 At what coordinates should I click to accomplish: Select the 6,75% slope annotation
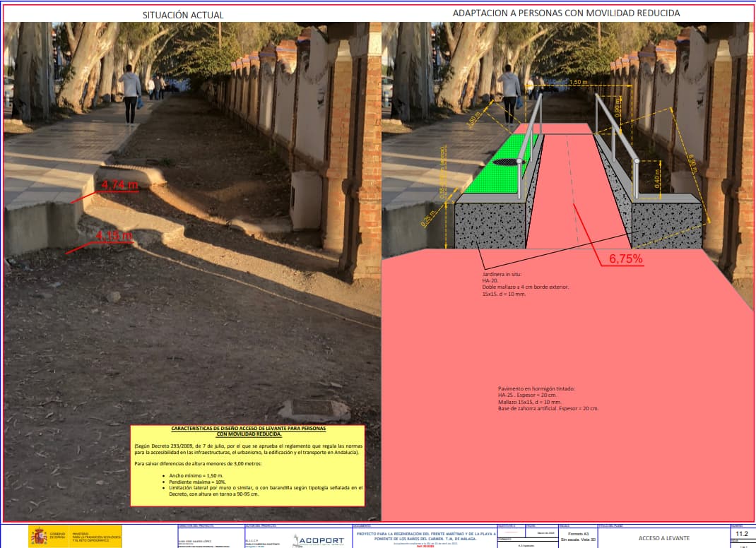pos(626,259)
